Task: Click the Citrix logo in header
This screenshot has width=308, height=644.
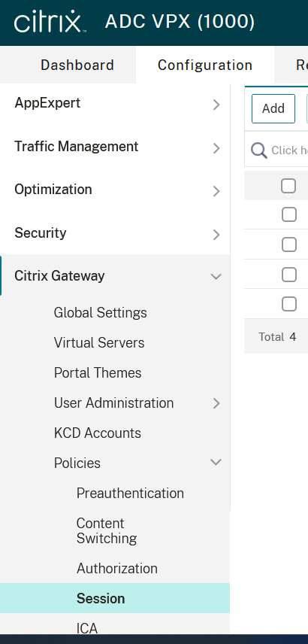Action: click(x=50, y=22)
